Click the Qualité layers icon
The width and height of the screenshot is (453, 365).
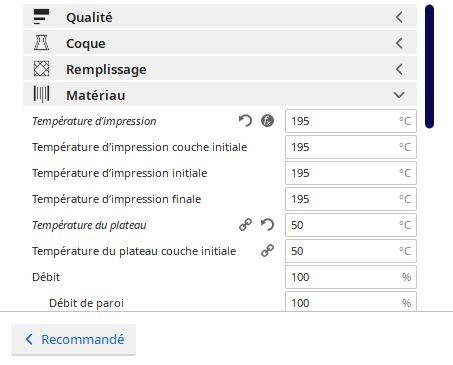(41, 17)
